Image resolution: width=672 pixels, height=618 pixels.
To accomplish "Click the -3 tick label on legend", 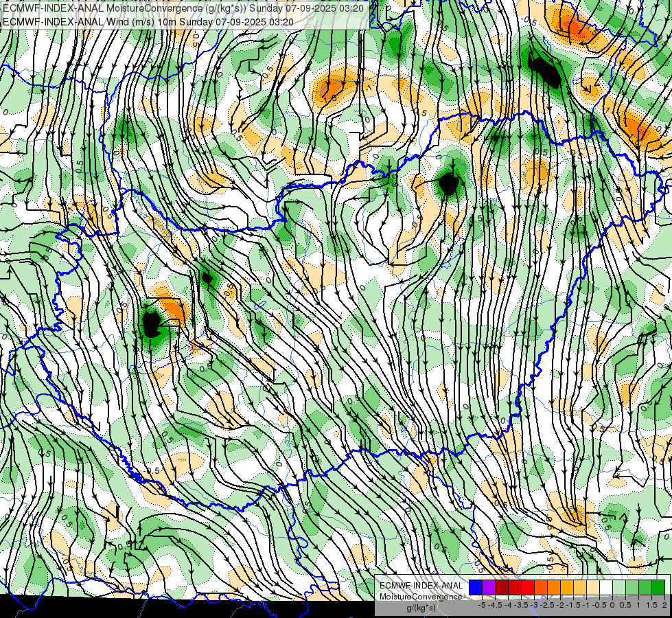I will pyautogui.click(x=534, y=605).
